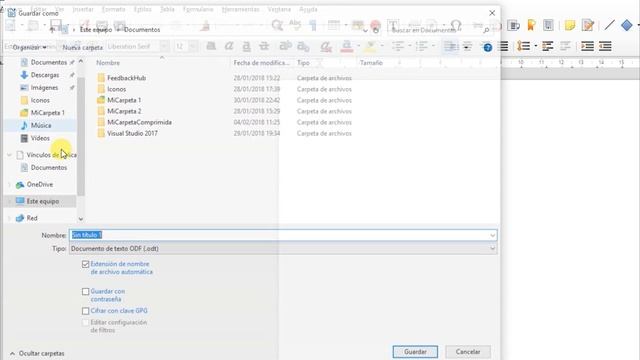This screenshot has width=640, height=360.
Task: Collapse the Vínculos de Música node
Action: click(x=9, y=155)
